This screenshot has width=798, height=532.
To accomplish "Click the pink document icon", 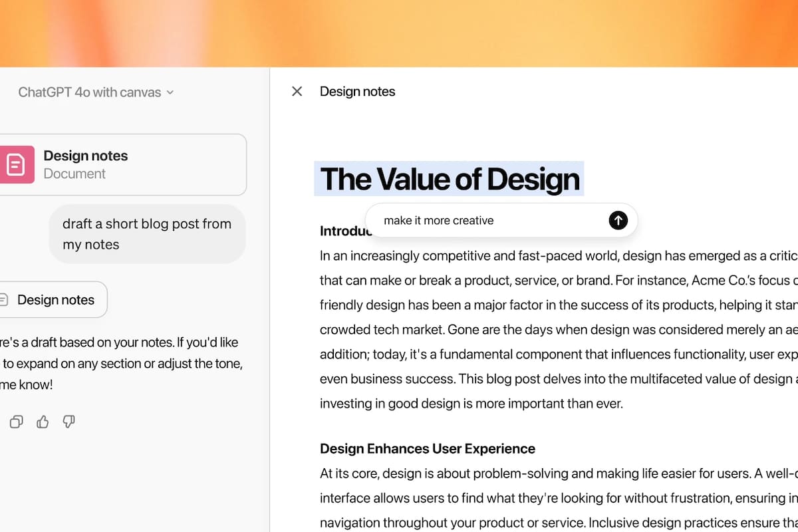I will pyautogui.click(x=16, y=164).
